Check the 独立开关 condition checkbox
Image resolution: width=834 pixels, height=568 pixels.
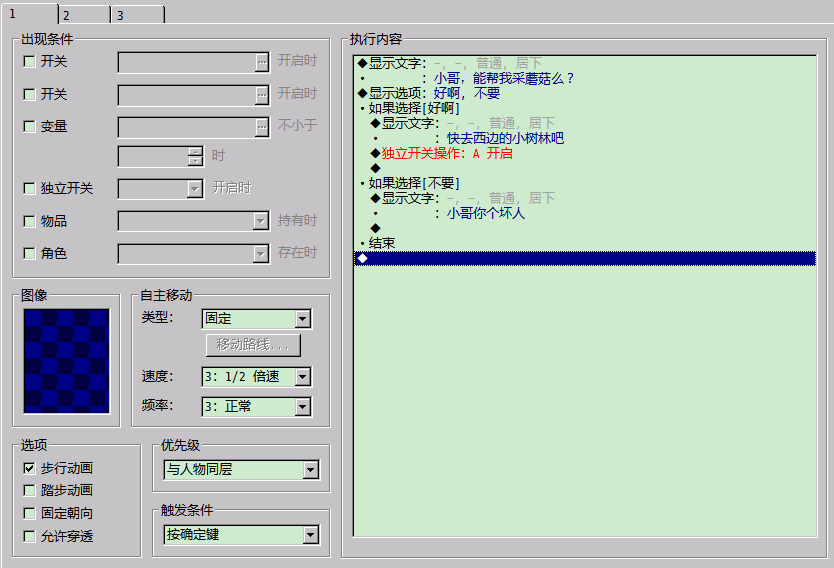(x=29, y=188)
